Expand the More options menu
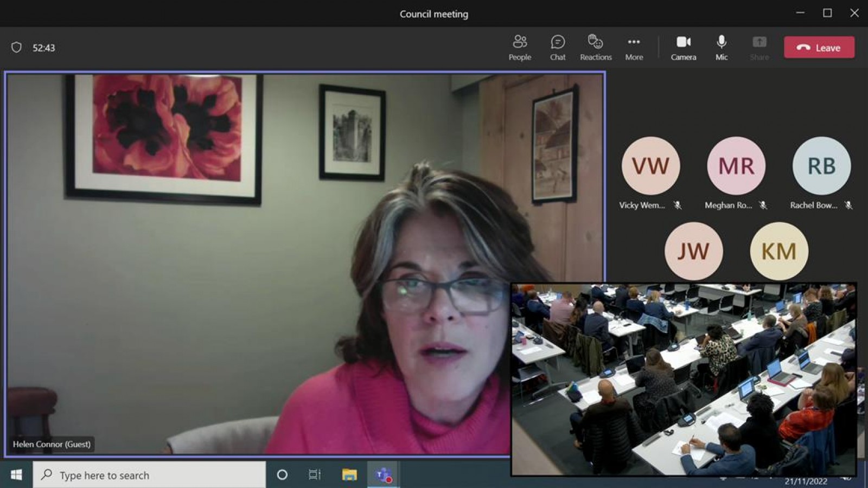The width and height of the screenshot is (868, 488). [634, 47]
